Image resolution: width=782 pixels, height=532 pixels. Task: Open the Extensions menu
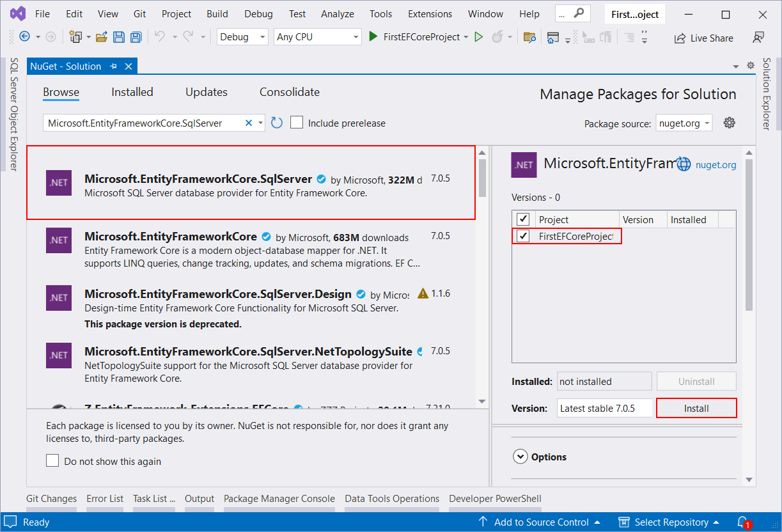point(430,13)
